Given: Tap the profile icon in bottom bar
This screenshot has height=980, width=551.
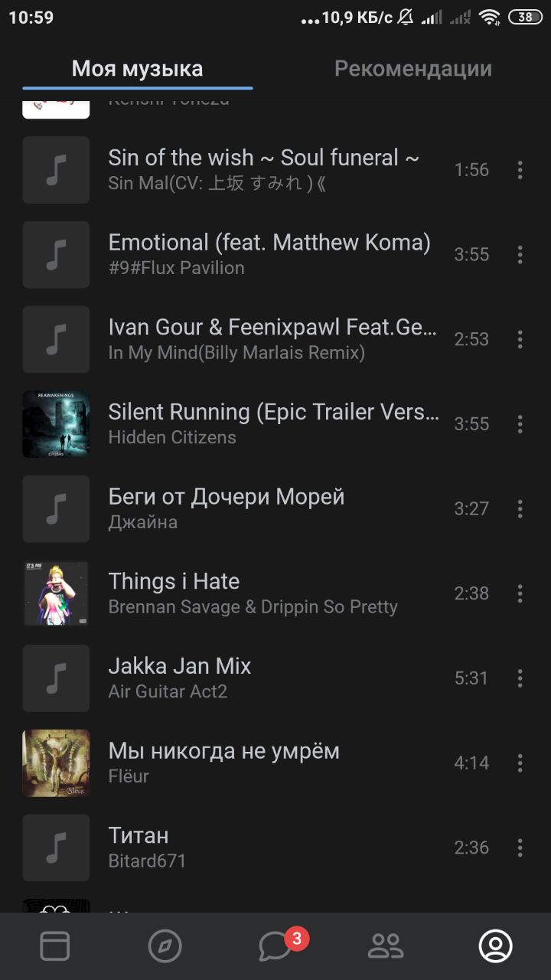Looking at the screenshot, I should point(495,946).
